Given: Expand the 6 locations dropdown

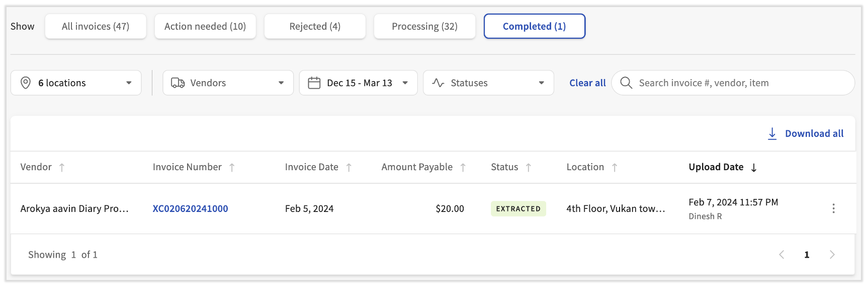Looking at the screenshot, I should (x=76, y=83).
